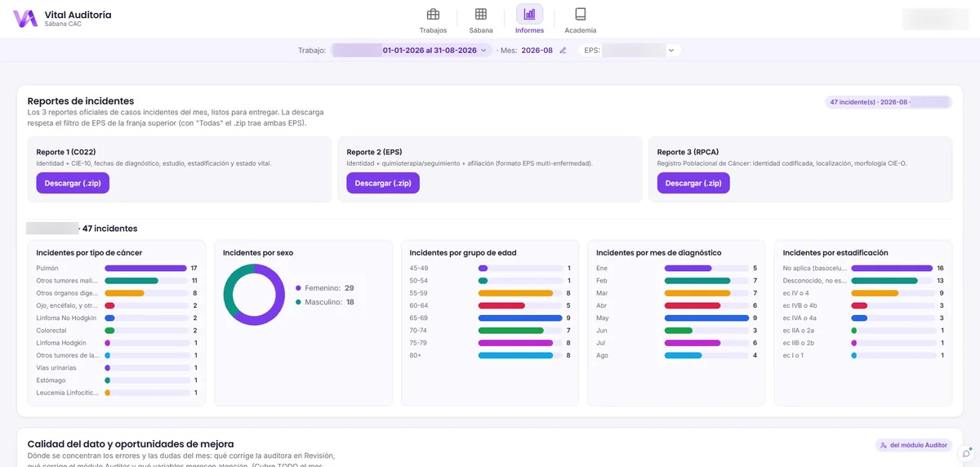Go to the Sábana tab
This screenshot has width=980, height=467.
click(481, 20)
